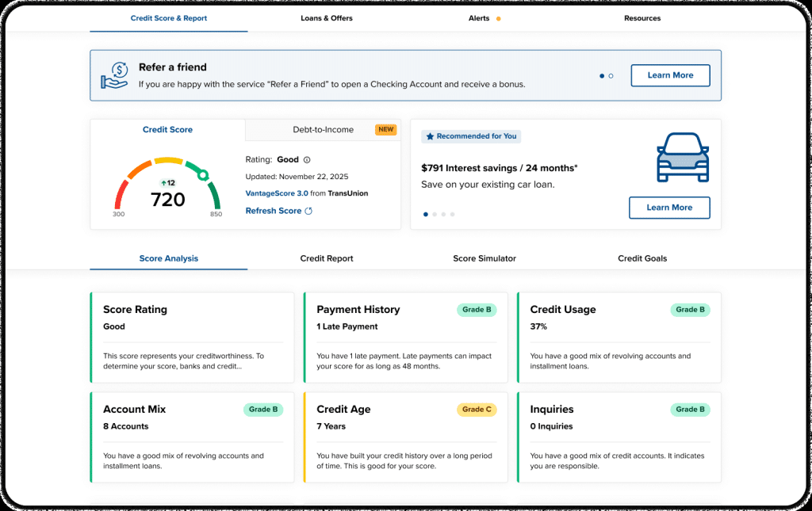Click the car loan illustration icon
The image size is (812, 511).
point(682,156)
